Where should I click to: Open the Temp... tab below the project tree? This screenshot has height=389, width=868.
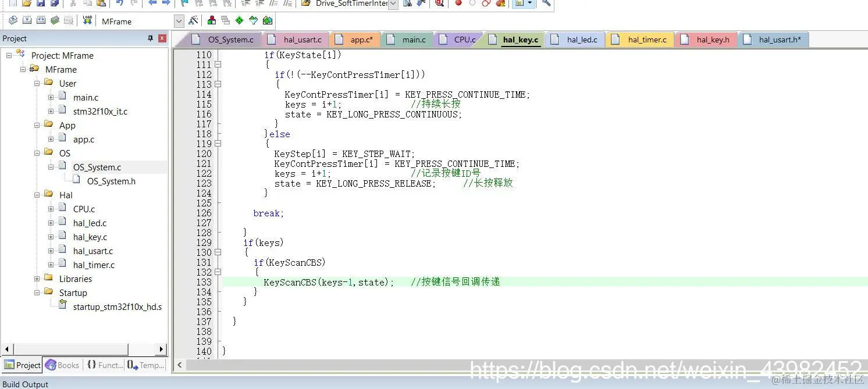tap(146, 365)
